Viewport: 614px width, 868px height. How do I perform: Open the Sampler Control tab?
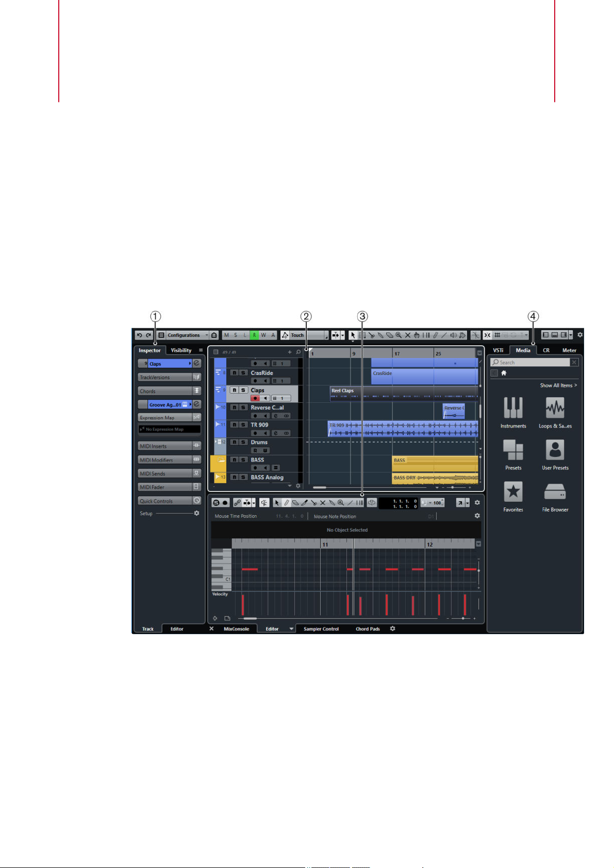tap(321, 629)
